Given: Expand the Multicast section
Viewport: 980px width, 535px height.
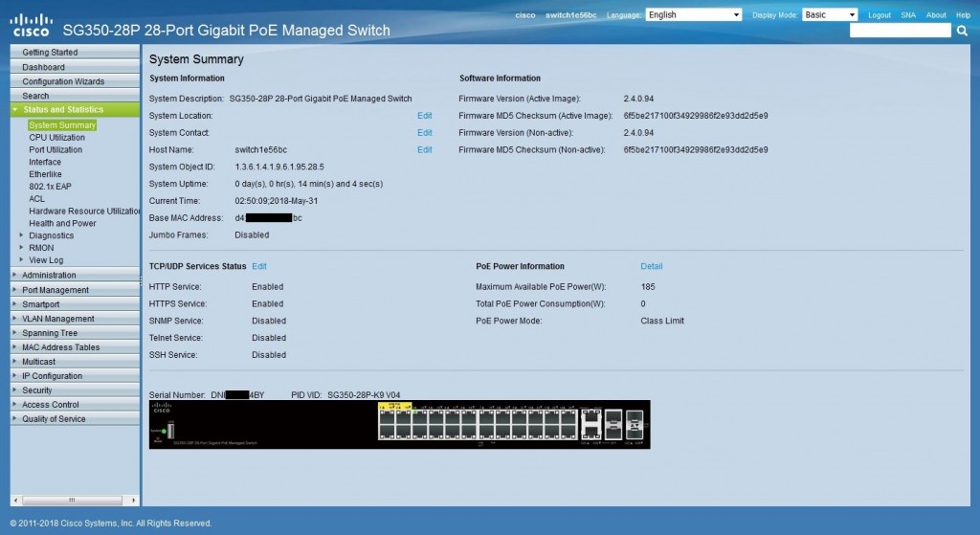Looking at the screenshot, I should tap(75, 362).
